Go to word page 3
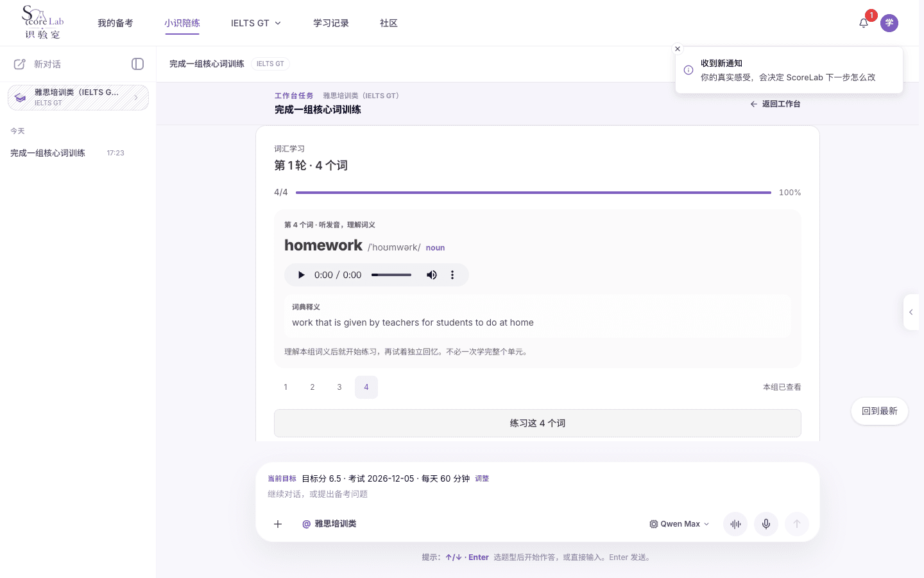 339,387
